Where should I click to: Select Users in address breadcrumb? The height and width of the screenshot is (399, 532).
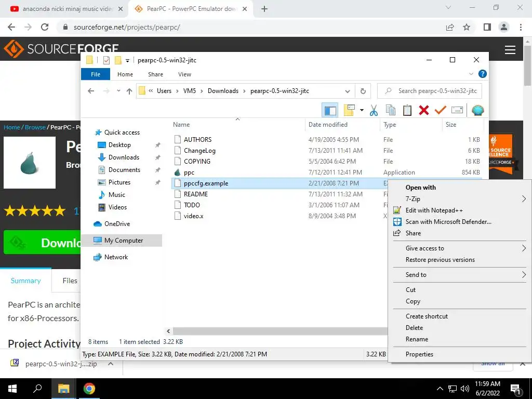pyautogui.click(x=164, y=91)
